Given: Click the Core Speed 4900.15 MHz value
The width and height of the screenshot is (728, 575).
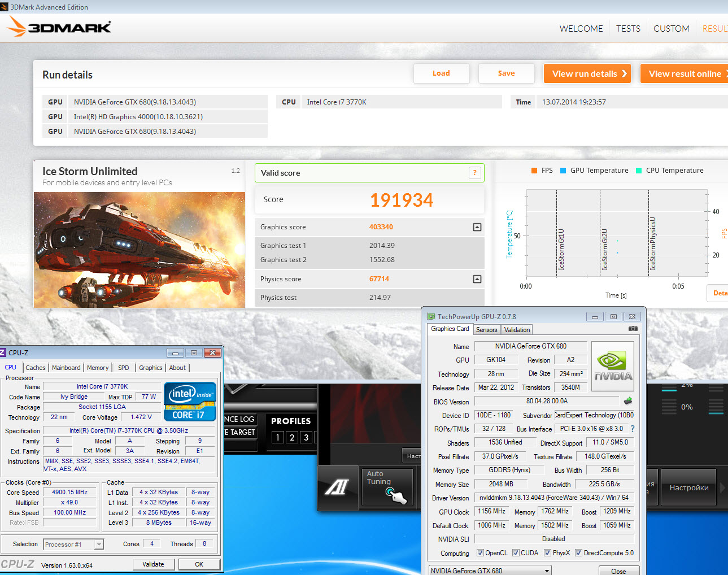Looking at the screenshot, I should pos(70,493).
